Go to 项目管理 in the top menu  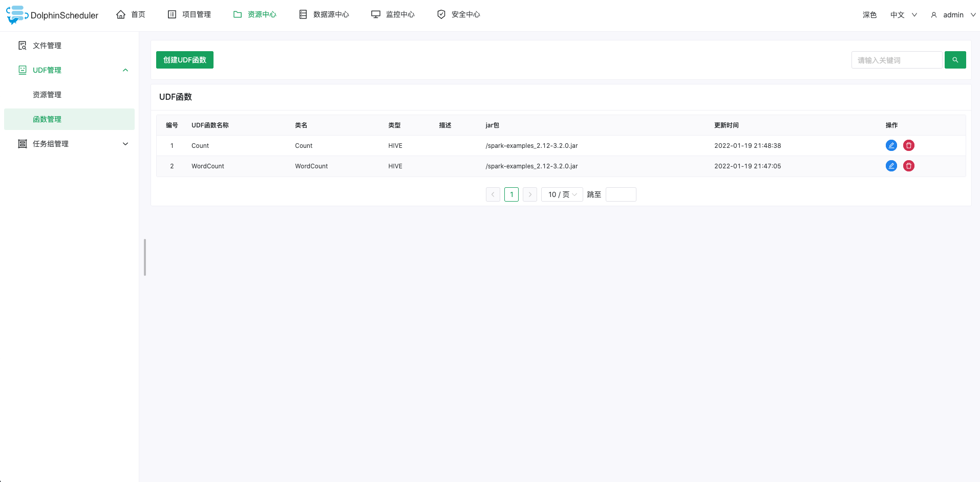tap(189, 14)
